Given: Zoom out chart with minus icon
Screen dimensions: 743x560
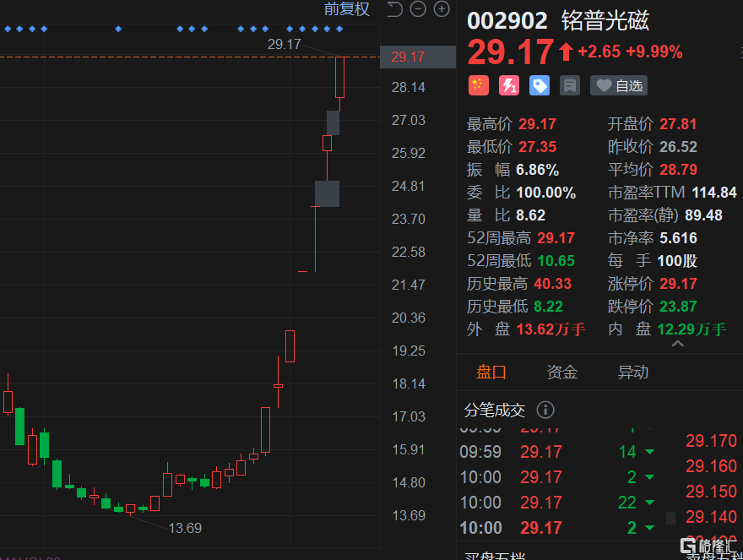Looking at the screenshot, I should click(x=418, y=9).
